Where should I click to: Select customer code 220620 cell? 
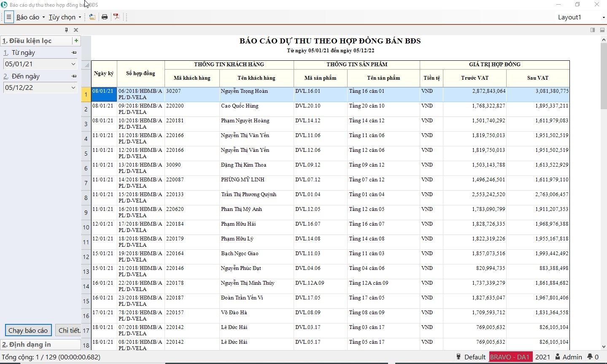[x=192, y=213]
